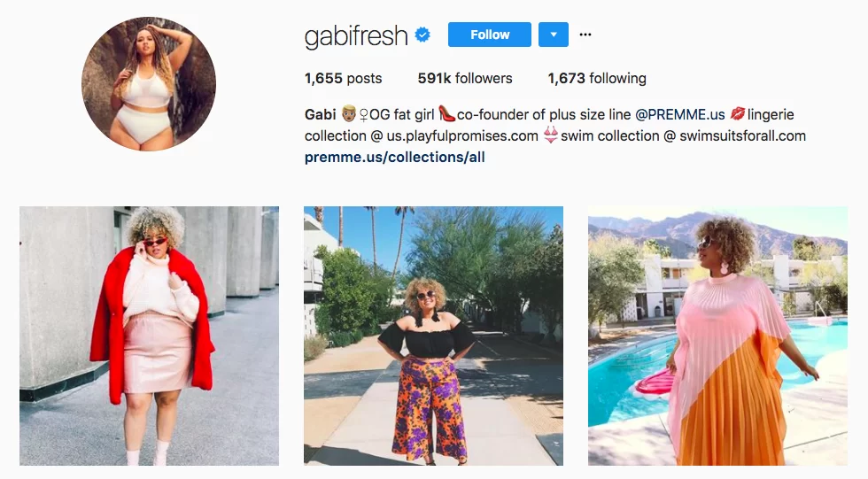
Task: Open the premme.us/collections/all link
Action: tap(395, 157)
